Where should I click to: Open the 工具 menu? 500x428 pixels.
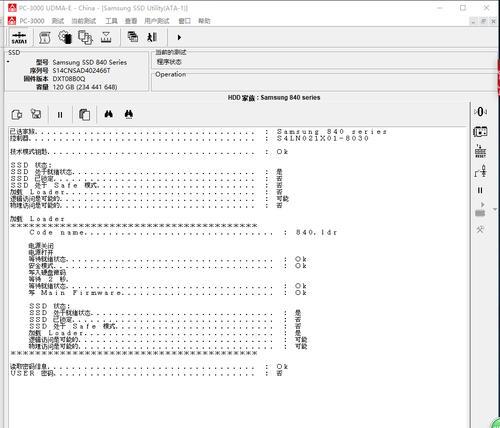(111, 21)
